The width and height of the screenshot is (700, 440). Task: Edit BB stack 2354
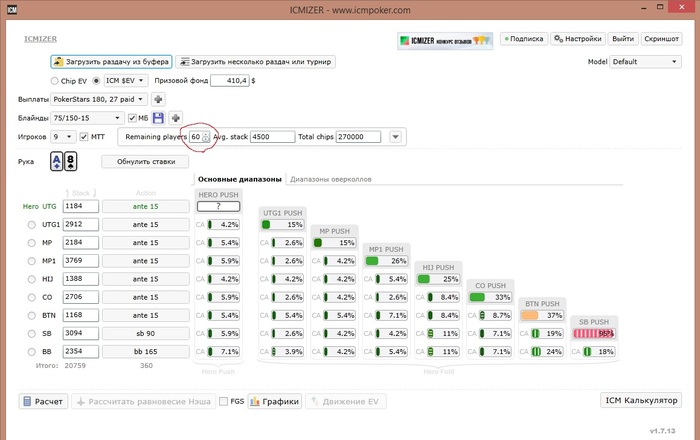pos(80,352)
